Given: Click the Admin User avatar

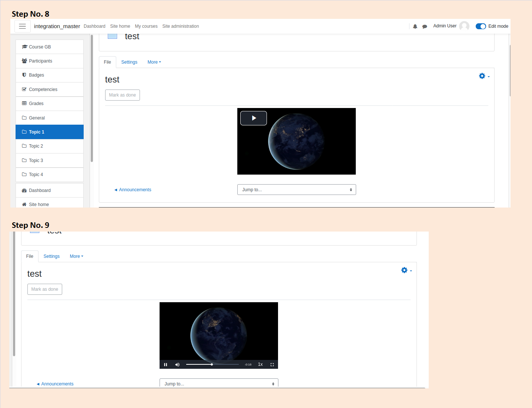Looking at the screenshot, I should tap(464, 26).
